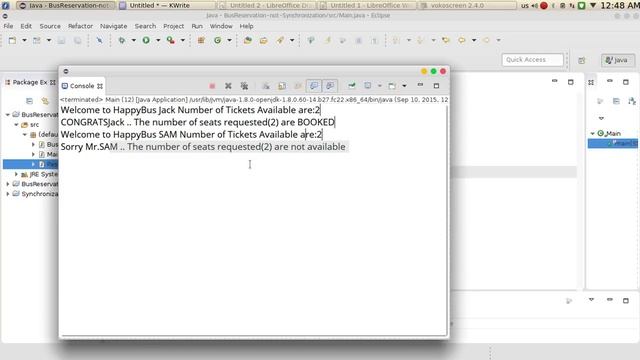This screenshot has width=640, height=360.
Task: Toggle Show Console on Standard Out
Action: pos(313,86)
